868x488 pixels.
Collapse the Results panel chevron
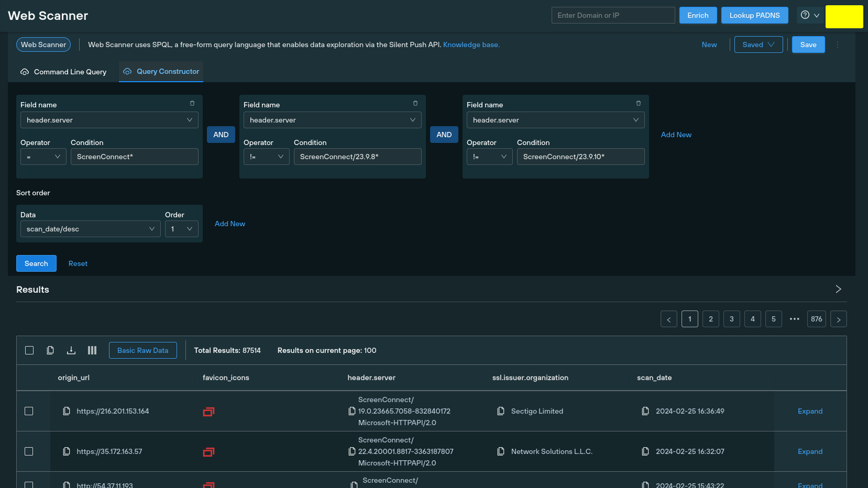[x=838, y=289]
